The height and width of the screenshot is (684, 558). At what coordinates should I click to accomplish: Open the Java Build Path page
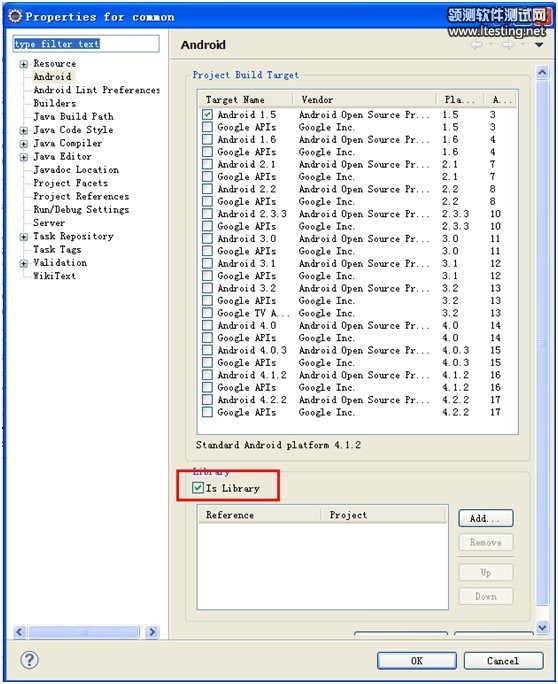[73, 116]
